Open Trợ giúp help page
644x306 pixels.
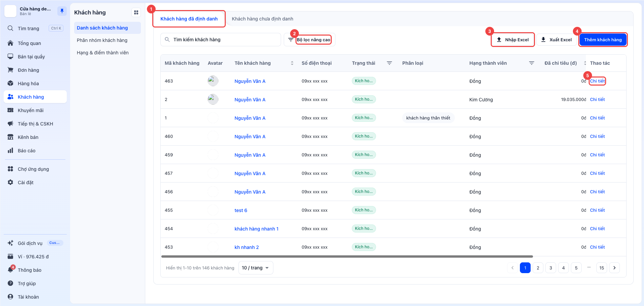pyautogui.click(x=35, y=284)
